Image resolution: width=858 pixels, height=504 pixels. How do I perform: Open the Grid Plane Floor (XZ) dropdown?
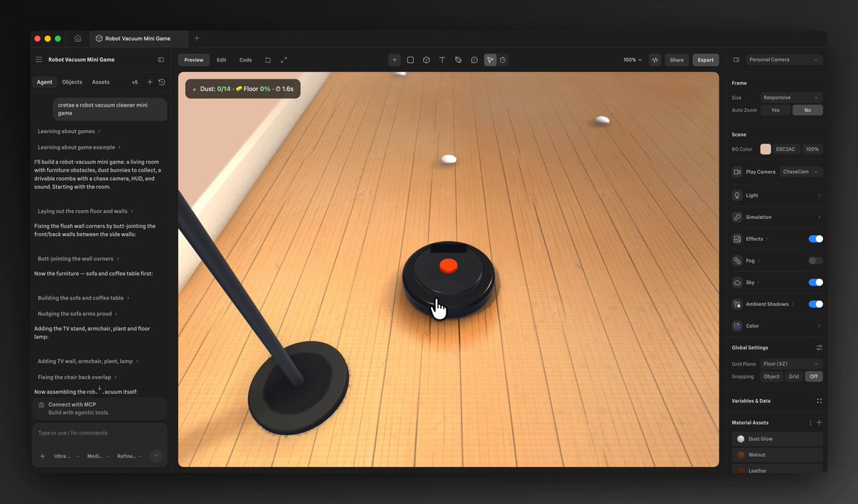(792, 364)
